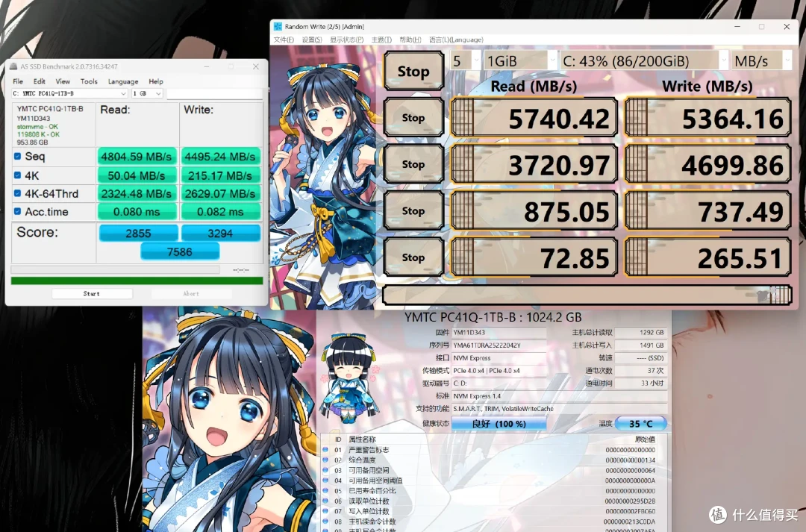Click Stop beside the 875.05 result
806x532 pixels.
[x=413, y=210]
